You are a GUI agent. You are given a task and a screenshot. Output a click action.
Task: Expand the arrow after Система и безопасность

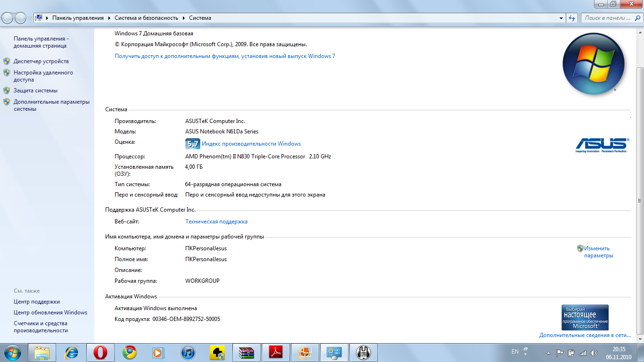tap(184, 18)
